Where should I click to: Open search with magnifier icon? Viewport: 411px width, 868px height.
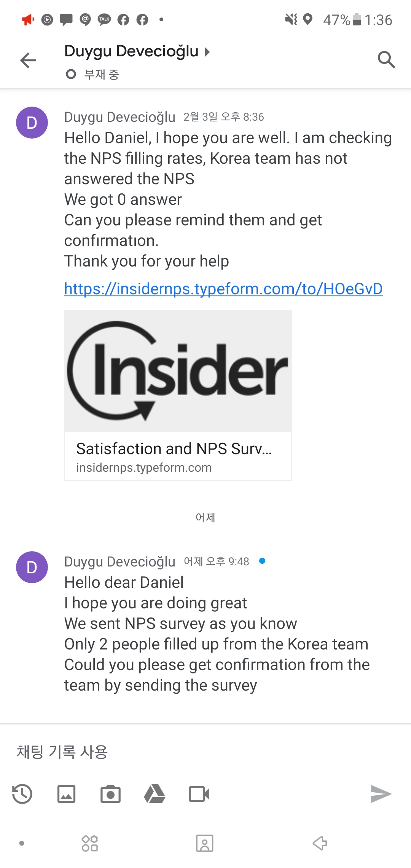pos(386,60)
